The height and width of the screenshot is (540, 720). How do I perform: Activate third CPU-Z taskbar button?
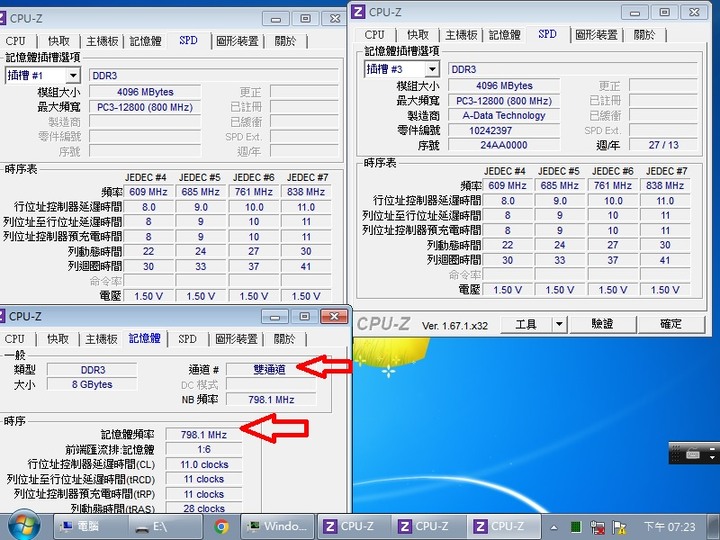(x=504, y=526)
